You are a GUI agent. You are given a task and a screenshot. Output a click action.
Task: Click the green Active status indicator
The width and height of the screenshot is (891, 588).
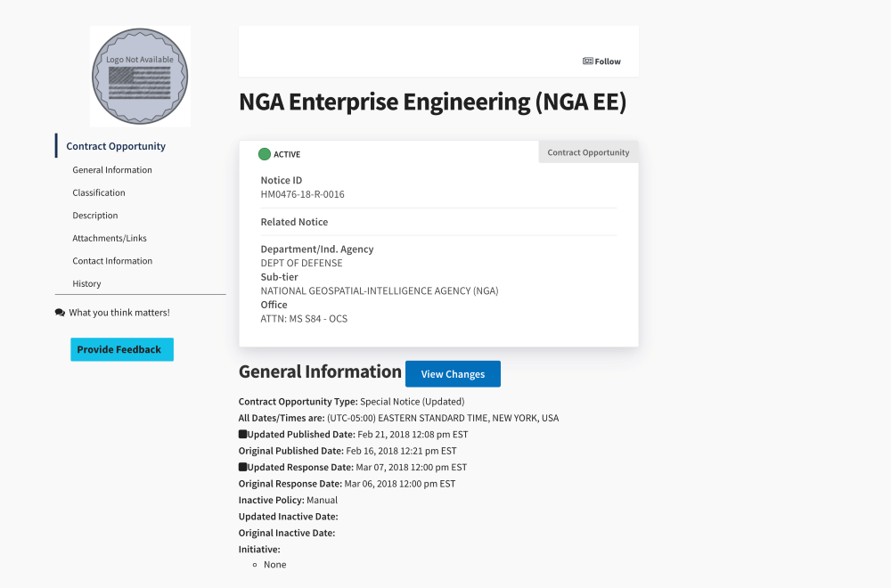click(x=265, y=154)
